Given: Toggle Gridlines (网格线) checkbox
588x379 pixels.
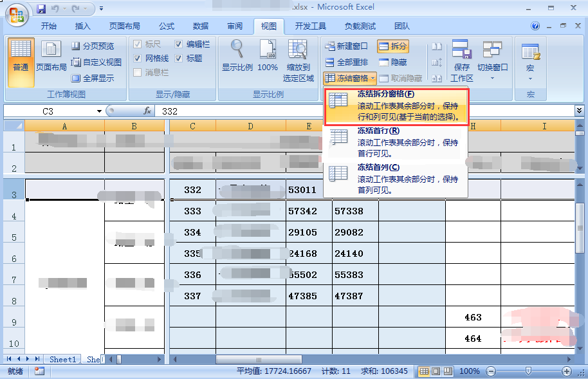Looking at the screenshot, I should [x=137, y=58].
